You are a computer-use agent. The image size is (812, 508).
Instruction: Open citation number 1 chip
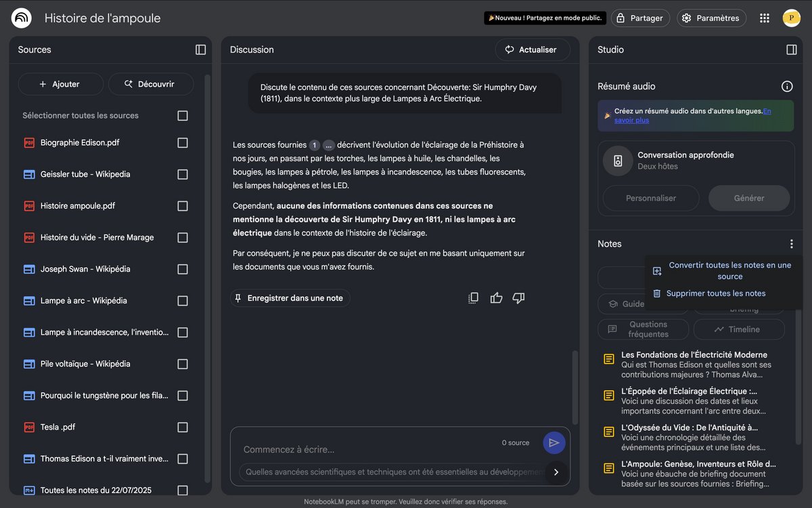(x=315, y=145)
